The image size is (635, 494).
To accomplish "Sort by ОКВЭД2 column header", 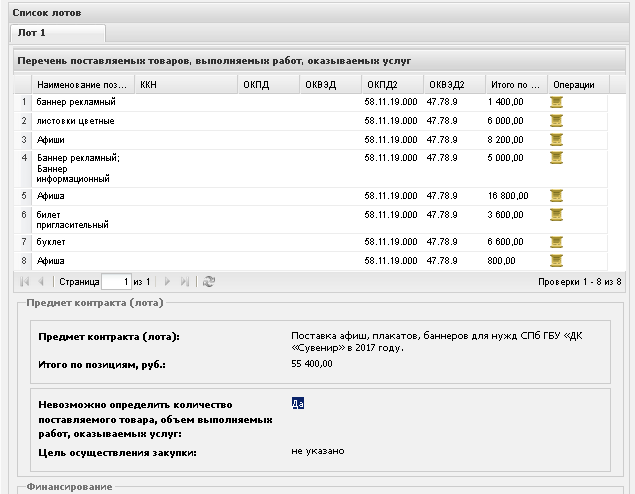I will 455,85.
